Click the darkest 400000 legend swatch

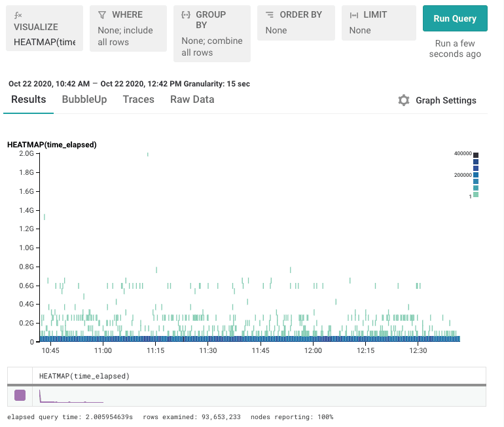[x=476, y=153]
